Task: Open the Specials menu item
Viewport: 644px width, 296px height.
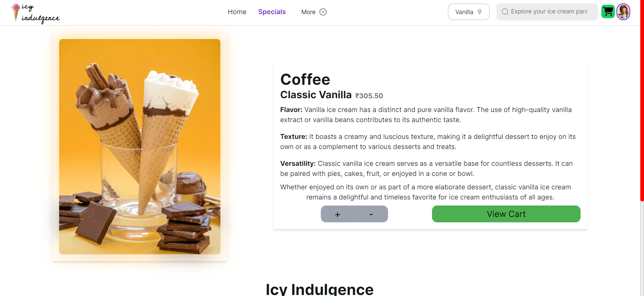Action: tap(272, 12)
